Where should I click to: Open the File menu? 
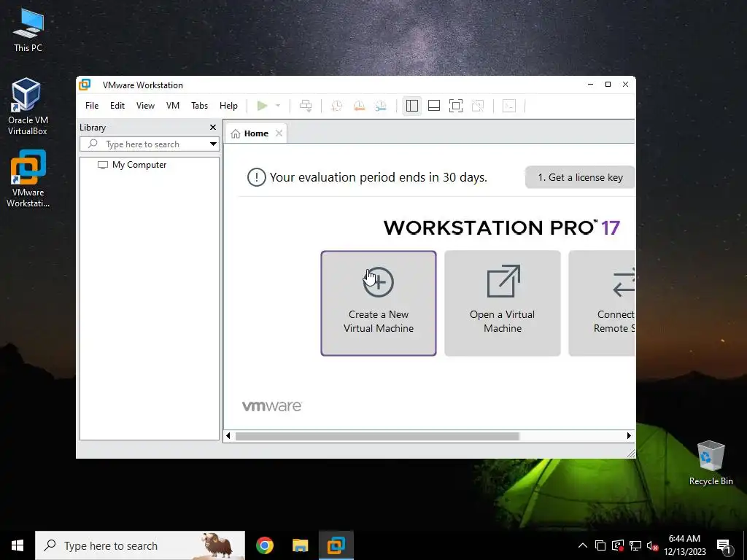coord(92,106)
